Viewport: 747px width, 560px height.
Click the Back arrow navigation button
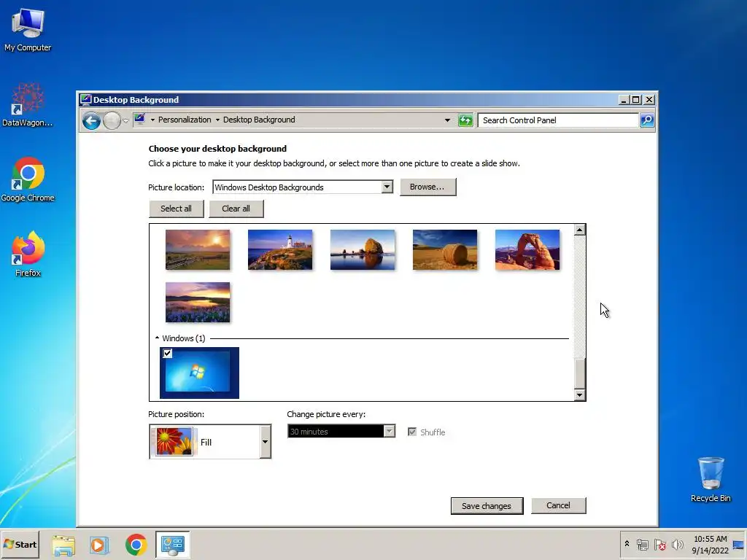(91, 120)
